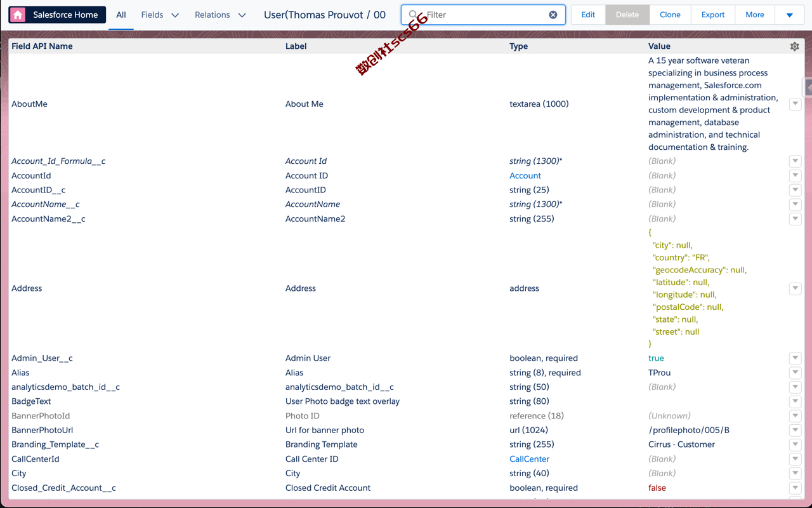Open row actions for Branding_Template__c row

795,444
